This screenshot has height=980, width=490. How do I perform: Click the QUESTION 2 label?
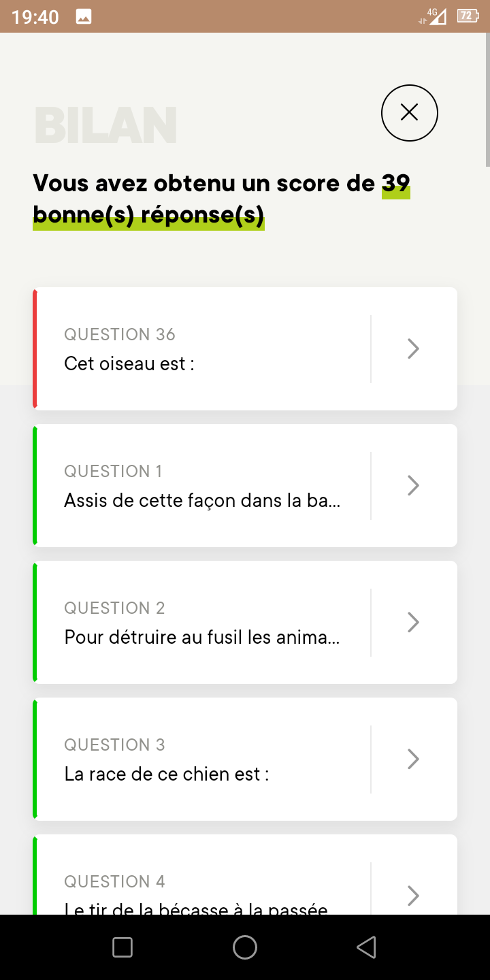click(115, 608)
